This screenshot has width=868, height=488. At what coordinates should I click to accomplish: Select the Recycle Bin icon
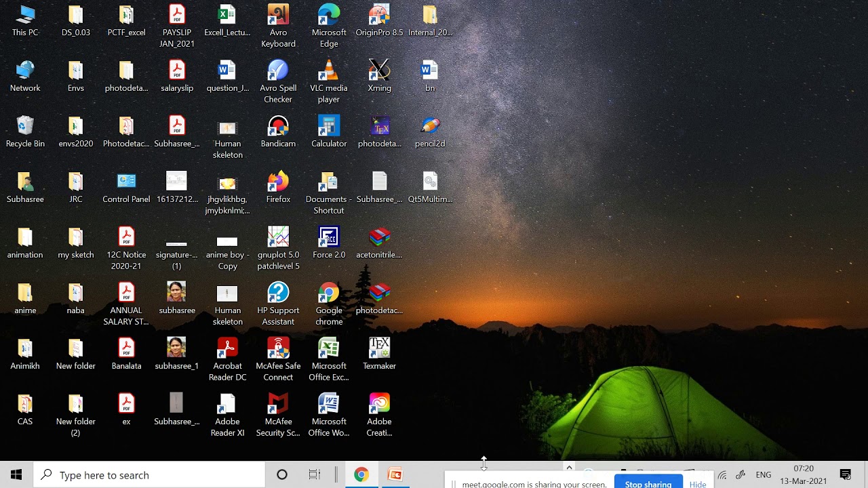coord(25,132)
